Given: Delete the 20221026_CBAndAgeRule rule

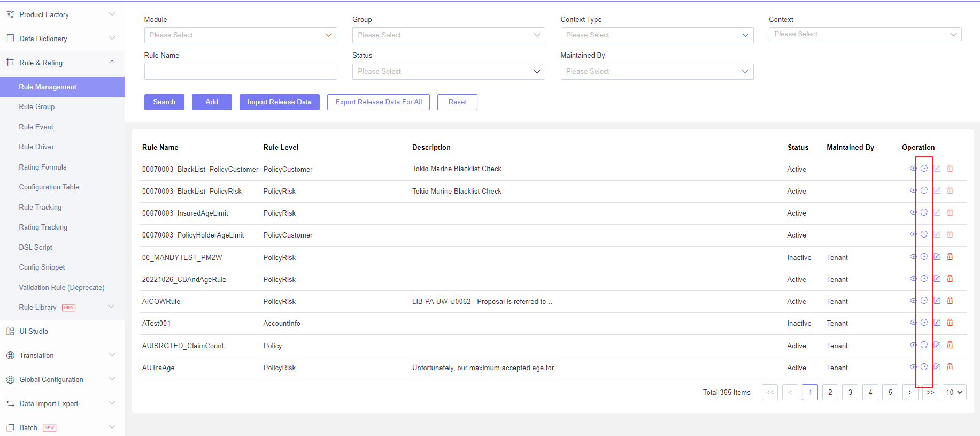Looking at the screenshot, I should (950, 279).
